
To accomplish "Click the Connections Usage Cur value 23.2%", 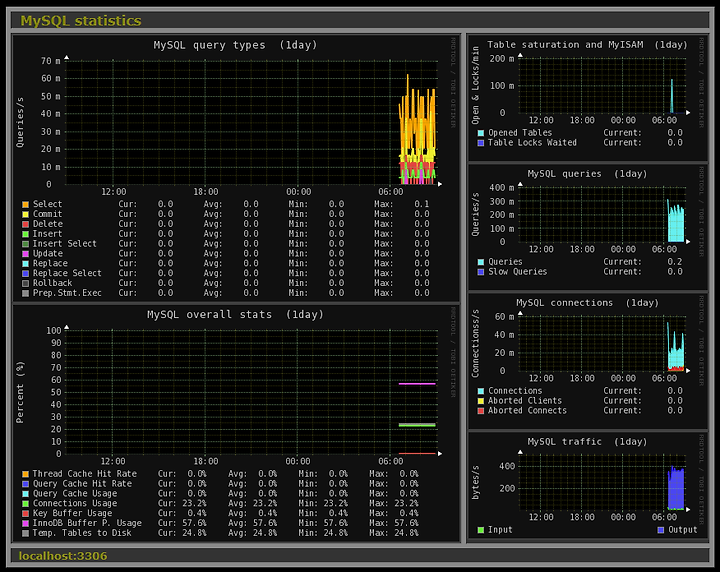I will click(194, 504).
